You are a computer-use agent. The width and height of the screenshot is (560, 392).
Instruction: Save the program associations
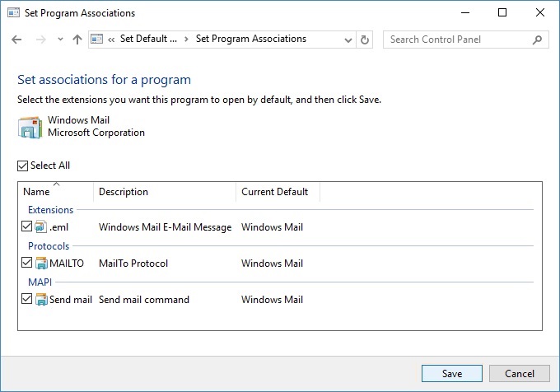(x=452, y=373)
